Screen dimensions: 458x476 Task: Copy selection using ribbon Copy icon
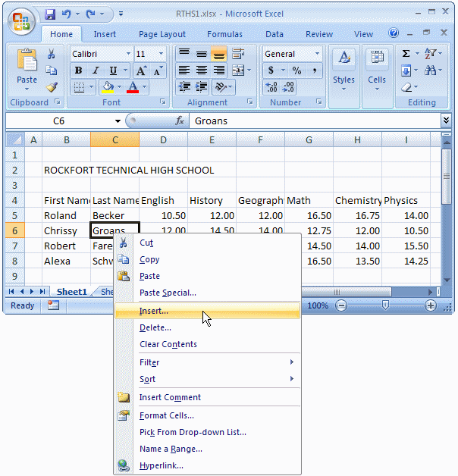point(52,70)
